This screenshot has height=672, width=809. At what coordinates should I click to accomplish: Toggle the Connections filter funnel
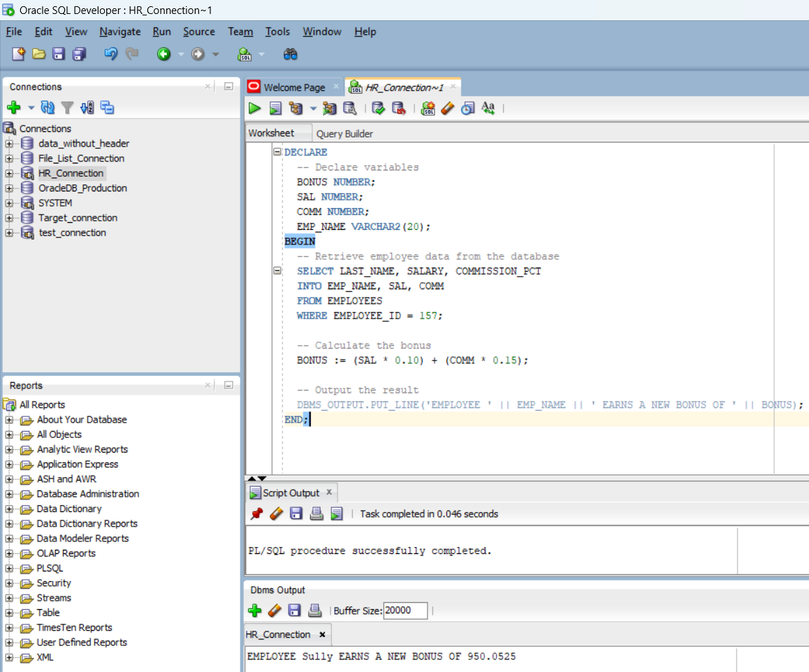[x=66, y=108]
